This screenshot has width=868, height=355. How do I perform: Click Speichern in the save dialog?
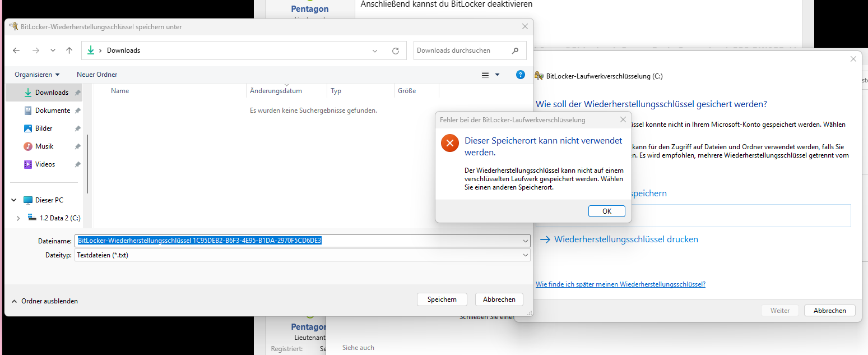point(442,299)
